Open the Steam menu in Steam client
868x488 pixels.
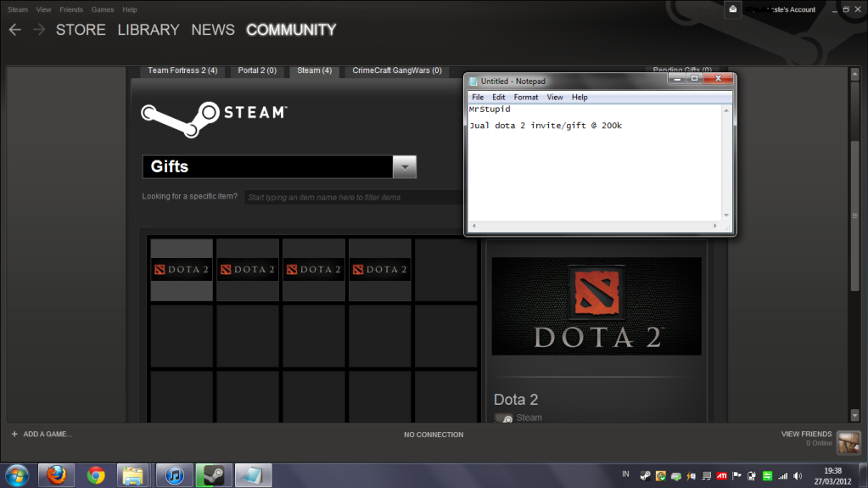18,9
